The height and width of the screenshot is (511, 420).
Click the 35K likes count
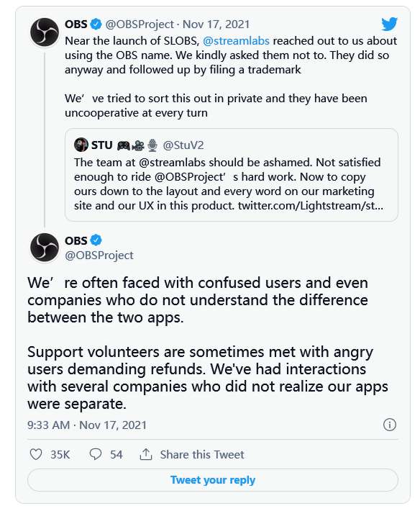point(60,454)
